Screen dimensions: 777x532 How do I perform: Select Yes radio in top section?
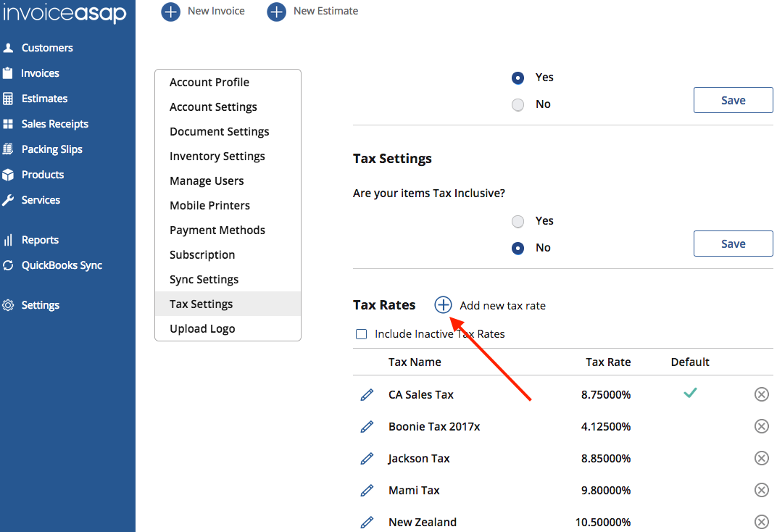click(518, 78)
